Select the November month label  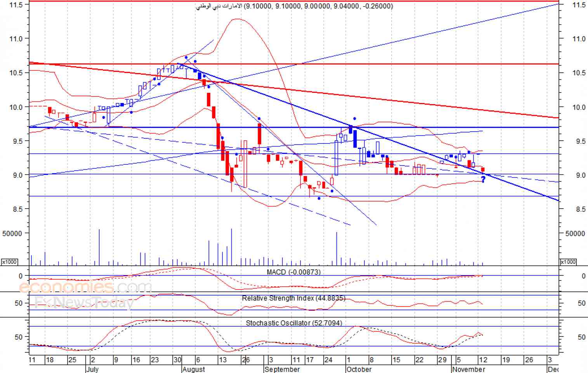coord(469,369)
